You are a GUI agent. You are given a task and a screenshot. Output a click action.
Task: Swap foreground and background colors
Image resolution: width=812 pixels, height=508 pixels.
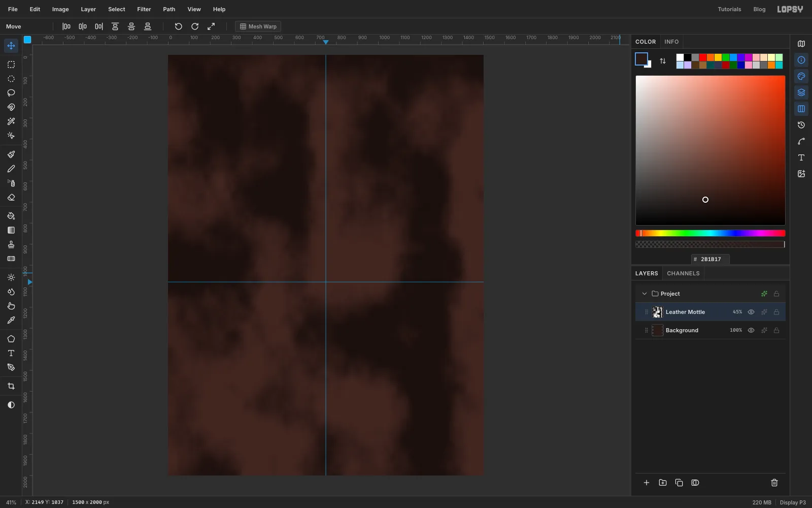pyautogui.click(x=663, y=61)
